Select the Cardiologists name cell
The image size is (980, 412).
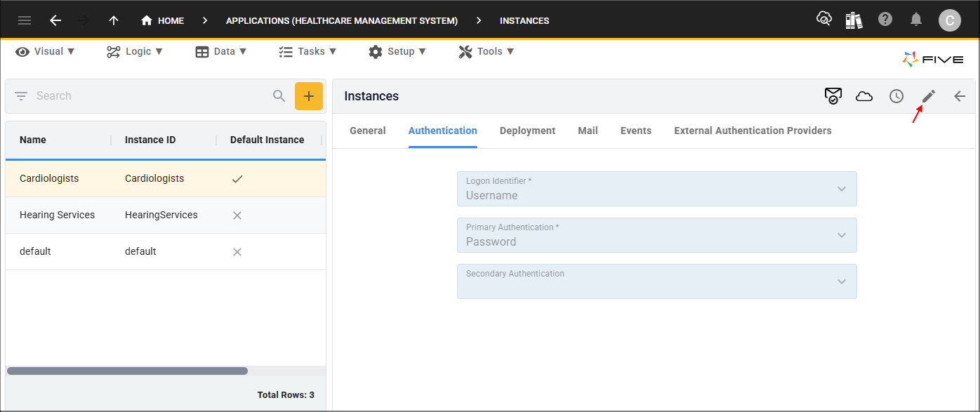click(x=49, y=178)
